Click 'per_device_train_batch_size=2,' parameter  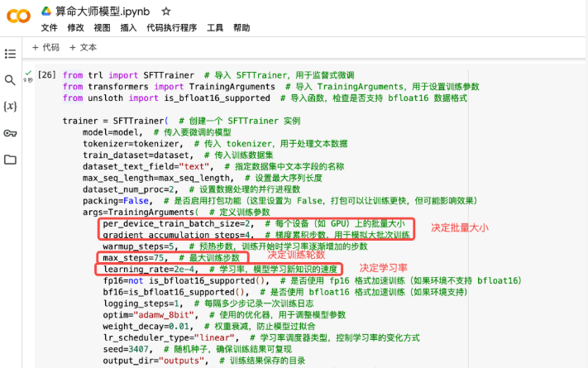coord(179,223)
